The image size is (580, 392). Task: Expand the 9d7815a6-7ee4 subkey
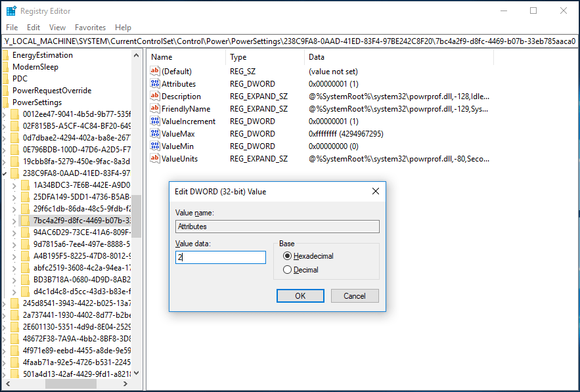(14, 244)
